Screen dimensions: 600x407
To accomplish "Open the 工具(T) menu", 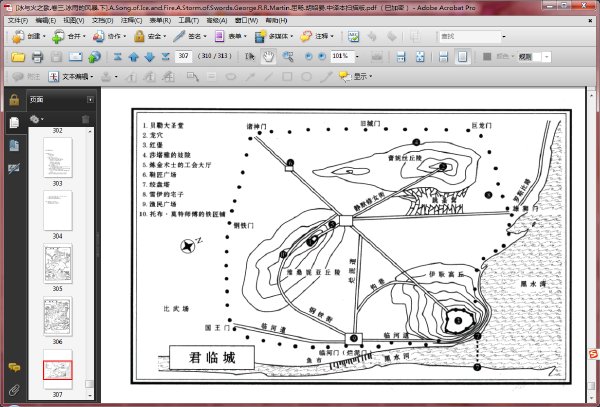I will pos(189,20).
